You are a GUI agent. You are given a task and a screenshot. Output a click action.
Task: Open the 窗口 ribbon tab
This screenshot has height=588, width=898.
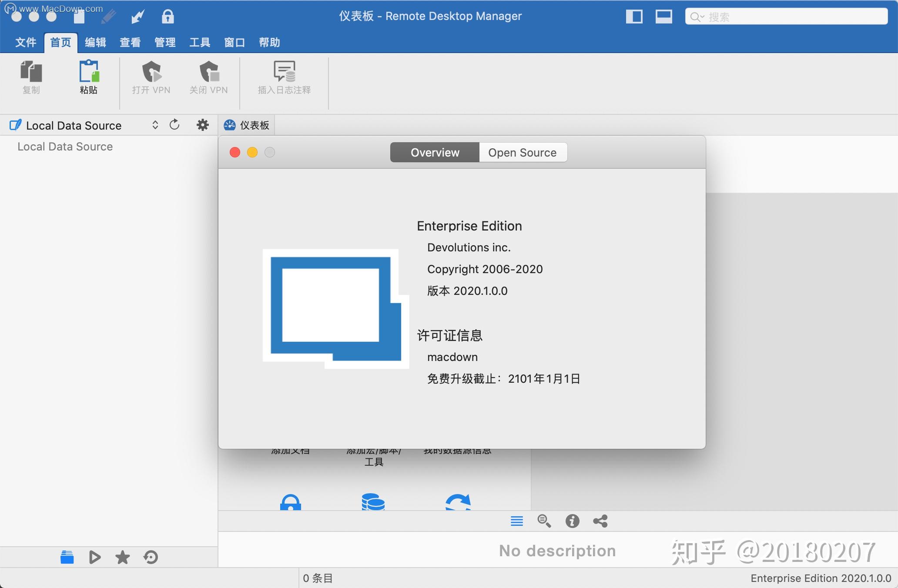[235, 42]
